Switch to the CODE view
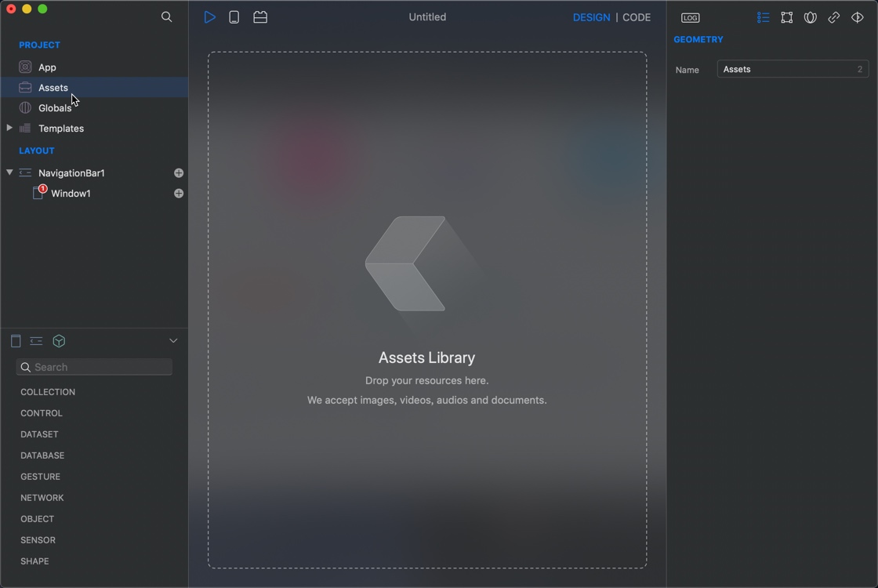878x588 pixels. point(637,16)
